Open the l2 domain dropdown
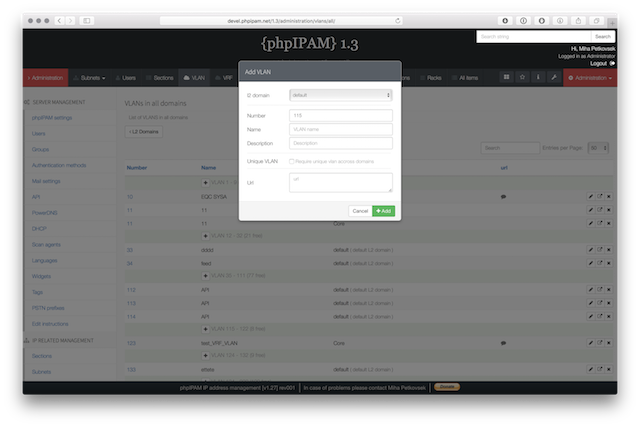The height and width of the screenshot is (427, 640). point(340,95)
